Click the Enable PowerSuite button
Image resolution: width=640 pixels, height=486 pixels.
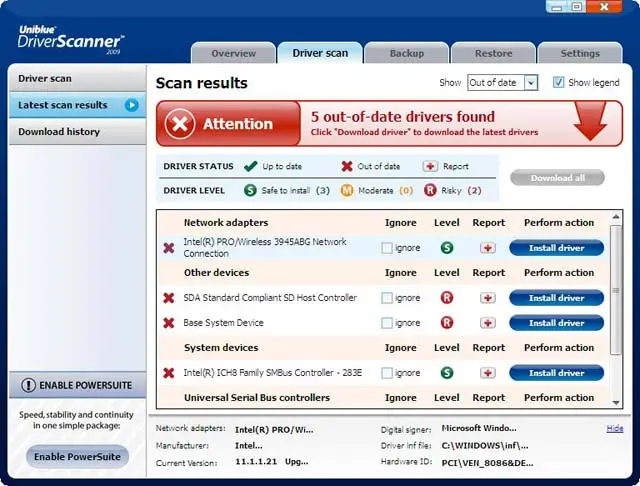point(77,457)
